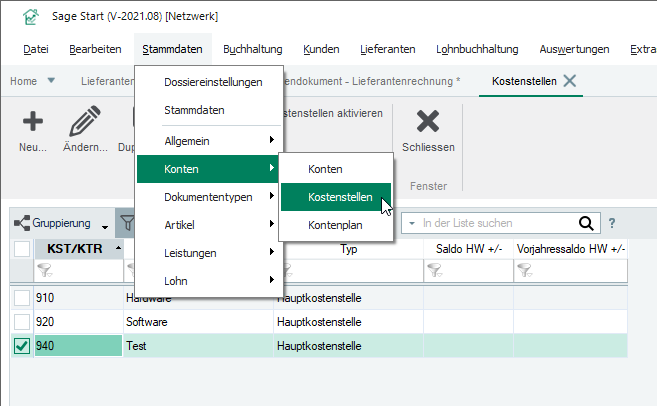The width and height of the screenshot is (657, 406).
Task: Switch to the Lieferantenrechnung document tab
Action: pos(372,81)
